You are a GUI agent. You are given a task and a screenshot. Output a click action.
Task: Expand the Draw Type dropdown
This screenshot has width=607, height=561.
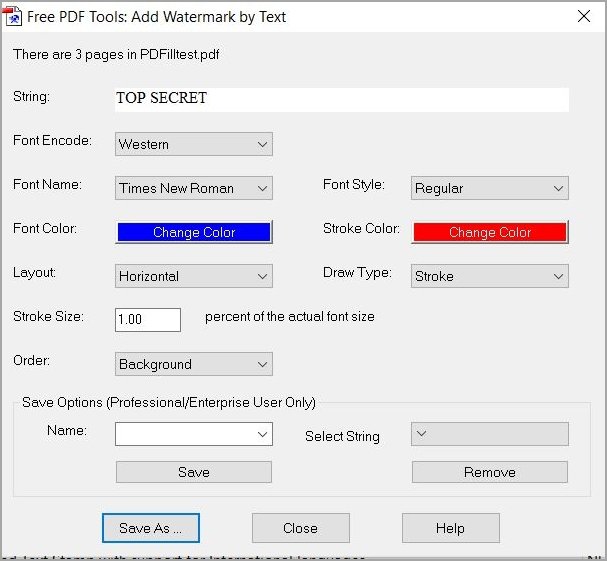pos(489,276)
